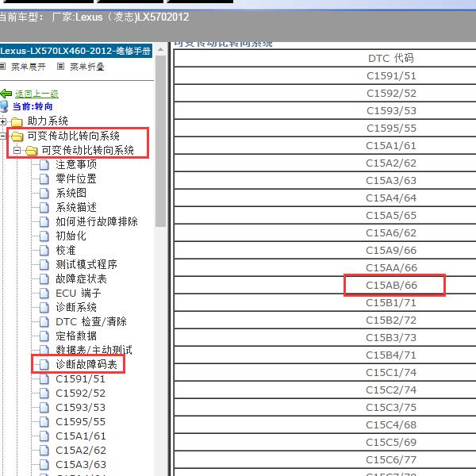Collapse the nested 可变传动比转向系统 subfolder
The width and height of the screenshot is (476, 476).
click(17, 150)
